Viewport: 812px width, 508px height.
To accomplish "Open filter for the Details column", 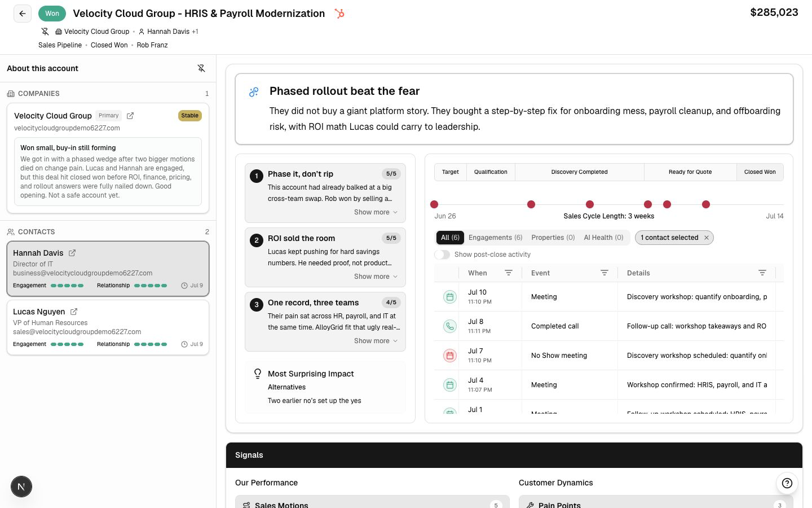I will [x=762, y=273].
